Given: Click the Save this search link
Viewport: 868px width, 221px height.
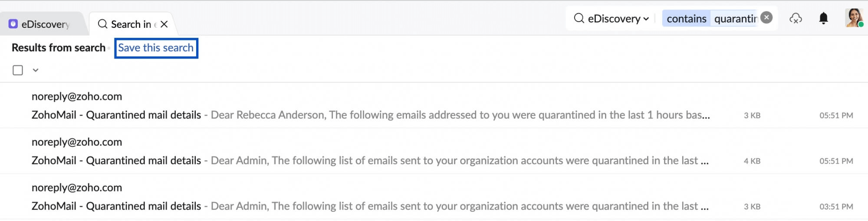Looking at the screenshot, I should tap(156, 48).
